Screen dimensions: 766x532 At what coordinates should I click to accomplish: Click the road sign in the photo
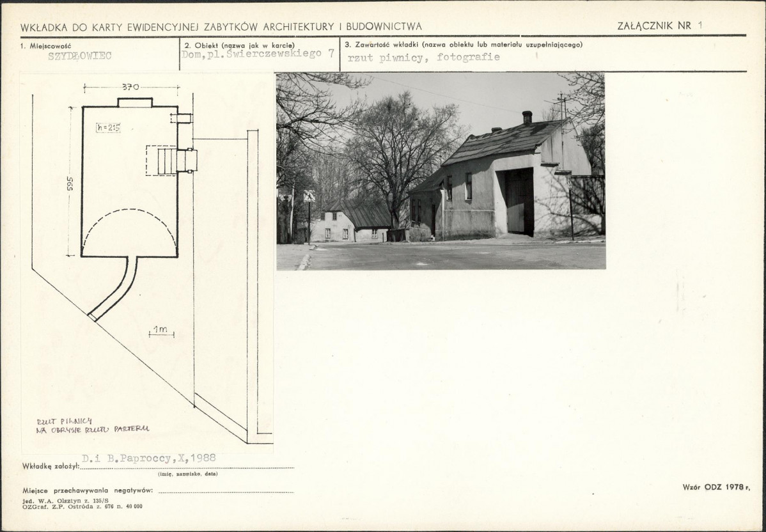coord(309,196)
